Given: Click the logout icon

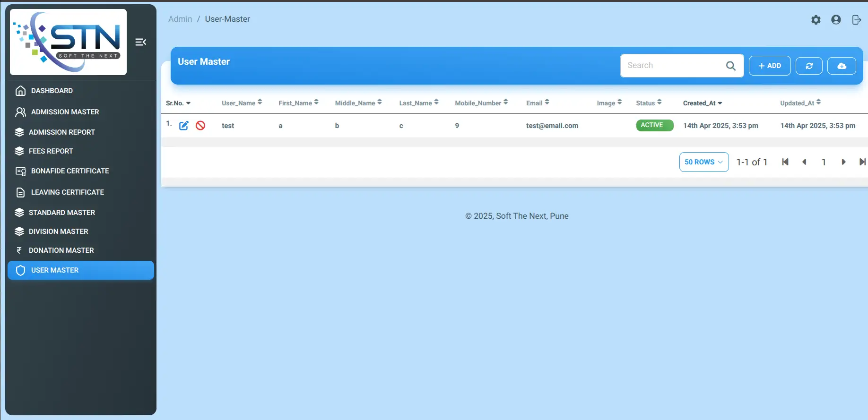Looking at the screenshot, I should [x=856, y=20].
